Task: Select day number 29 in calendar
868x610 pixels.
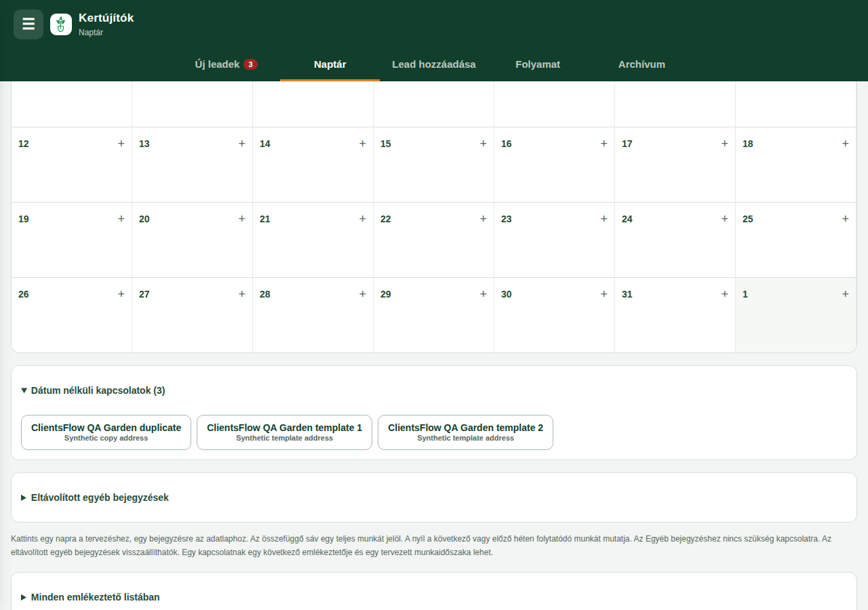Action: [x=386, y=294]
